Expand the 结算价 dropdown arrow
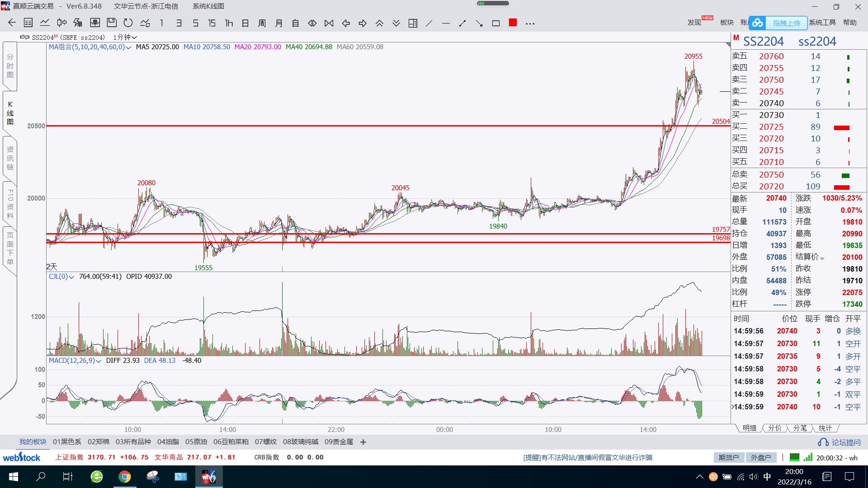Viewport: 868px width, 488px height. tap(822, 258)
